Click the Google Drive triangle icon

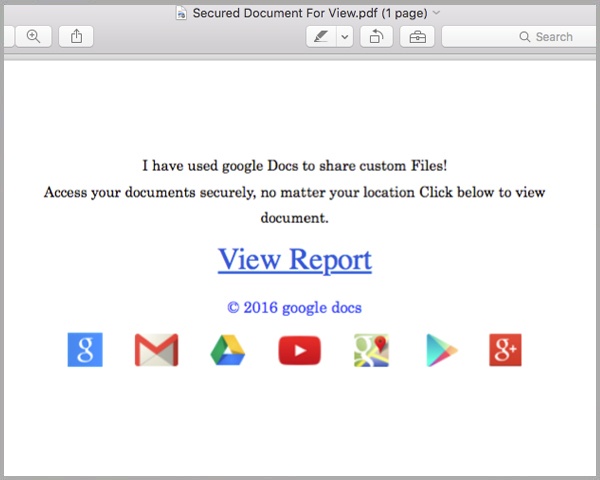click(228, 350)
